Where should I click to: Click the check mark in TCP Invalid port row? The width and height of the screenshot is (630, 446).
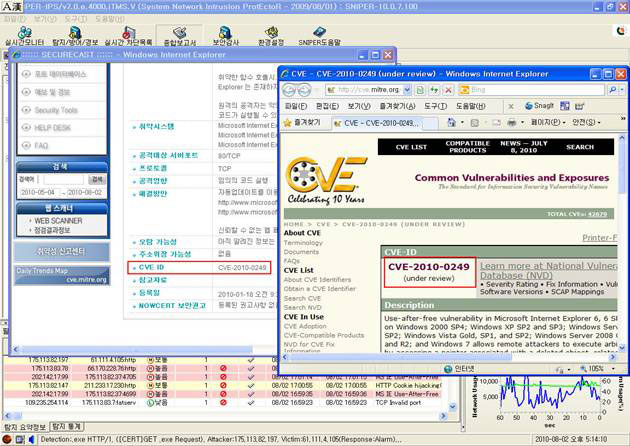251,402
